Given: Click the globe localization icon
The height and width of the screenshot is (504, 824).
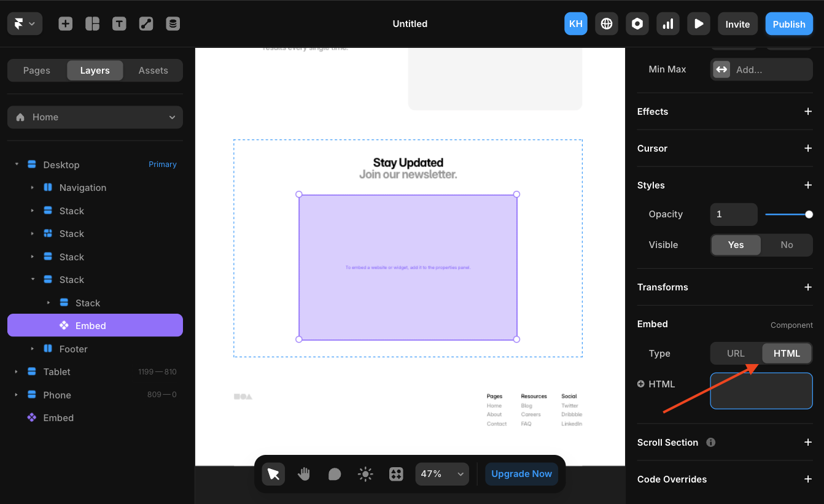Looking at the screenshot, I should (x=607, y=23).
